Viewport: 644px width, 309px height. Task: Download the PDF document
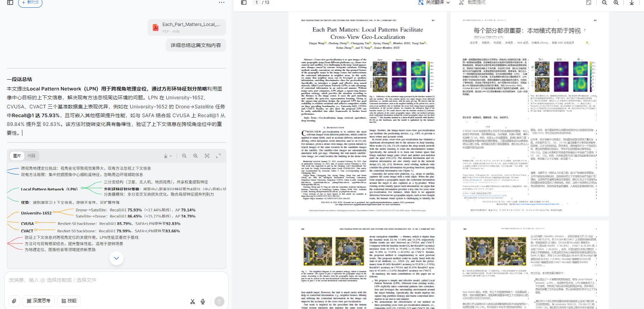632,2
